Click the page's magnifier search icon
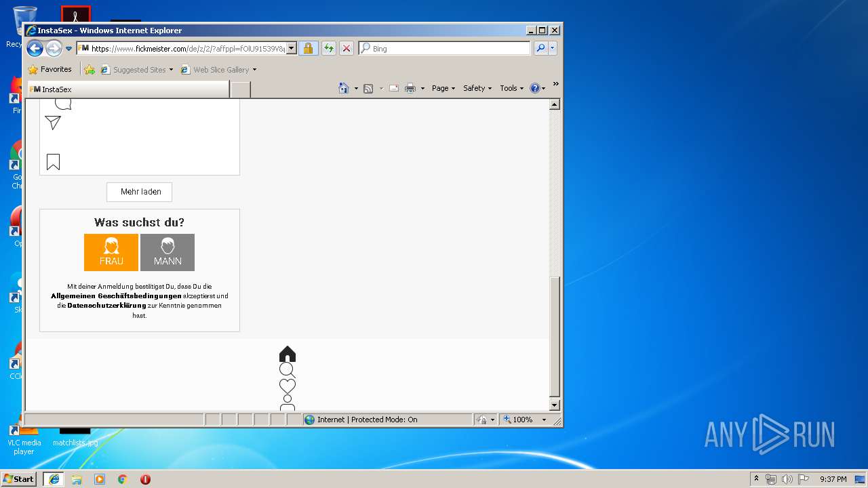868x488 pixels. pos(288,370)
